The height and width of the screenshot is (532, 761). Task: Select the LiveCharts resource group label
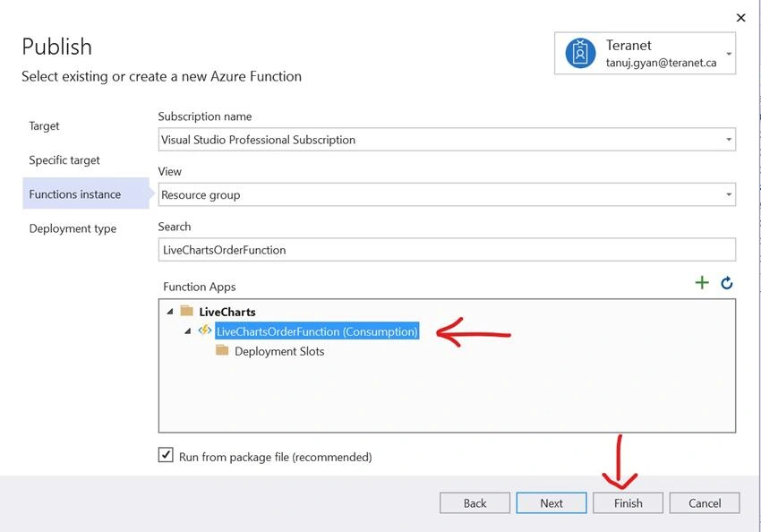pyautogui.click(x=227, y=312)
